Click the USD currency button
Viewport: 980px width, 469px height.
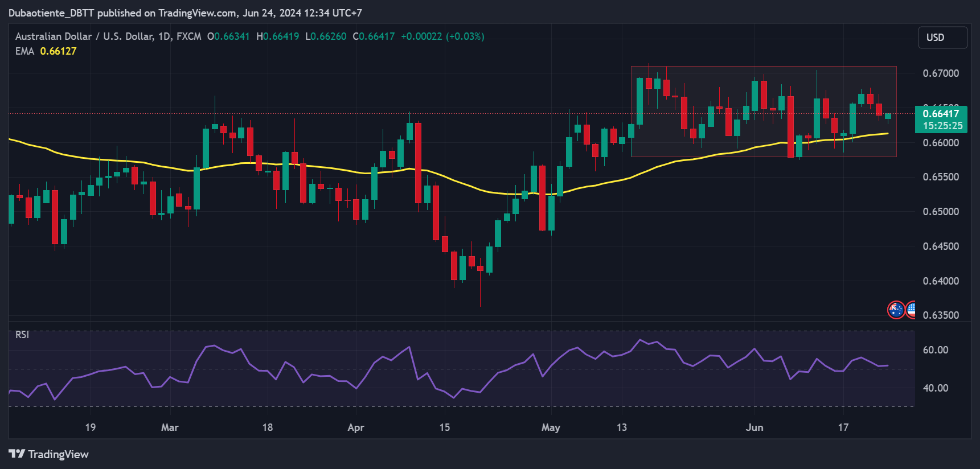point(942,38)
